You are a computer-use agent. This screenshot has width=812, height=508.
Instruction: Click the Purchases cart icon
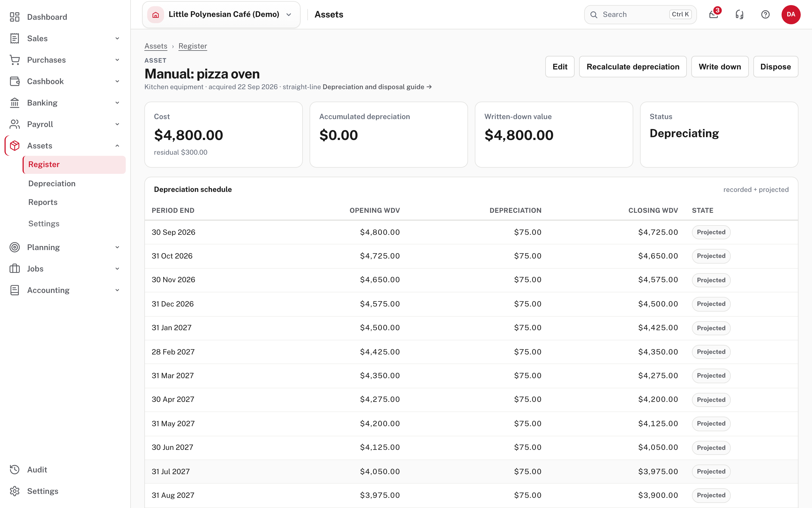(x=14, y=60)
